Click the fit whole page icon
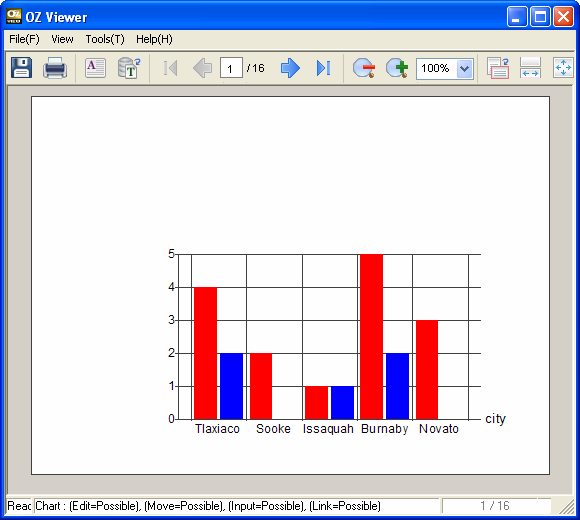The width and height of the screenshot is (580, 520). pyautogui.click(x=563, y=68)
